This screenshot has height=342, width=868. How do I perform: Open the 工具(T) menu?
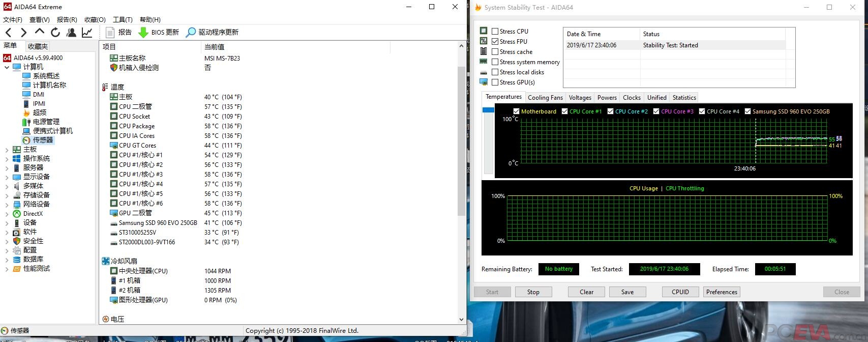point(123,19)
